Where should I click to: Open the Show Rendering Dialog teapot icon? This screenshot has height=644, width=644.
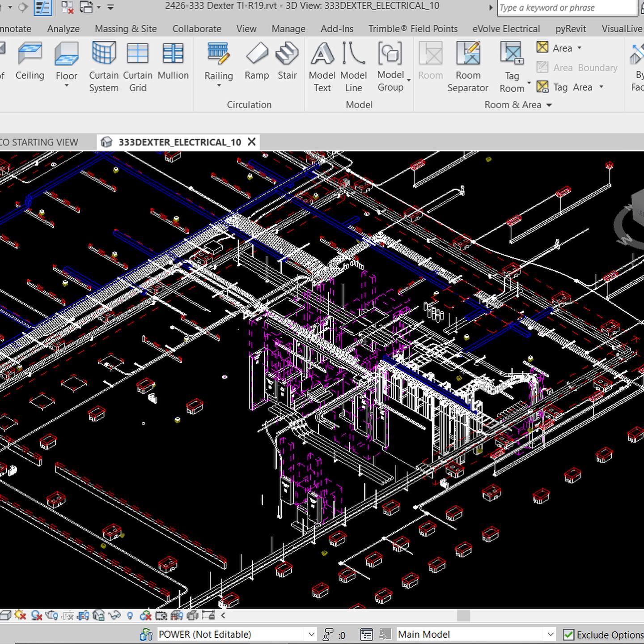51,615
